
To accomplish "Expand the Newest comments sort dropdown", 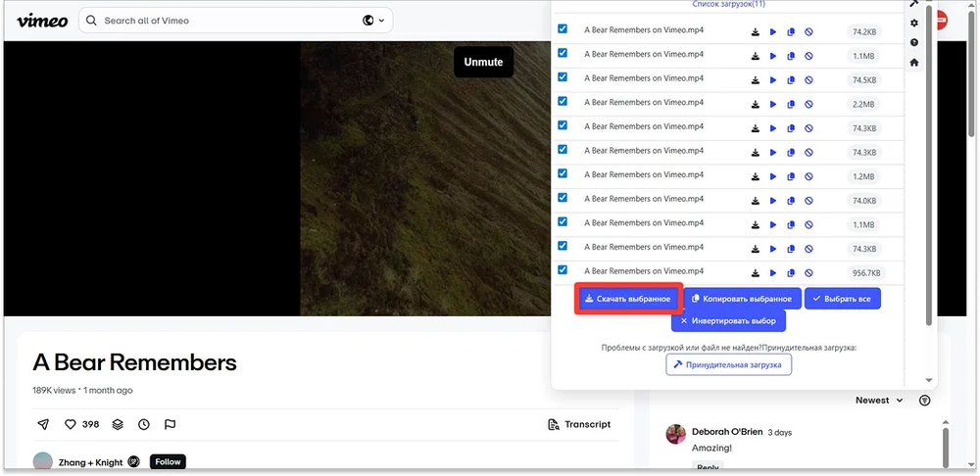I will (x=878, y=401).
